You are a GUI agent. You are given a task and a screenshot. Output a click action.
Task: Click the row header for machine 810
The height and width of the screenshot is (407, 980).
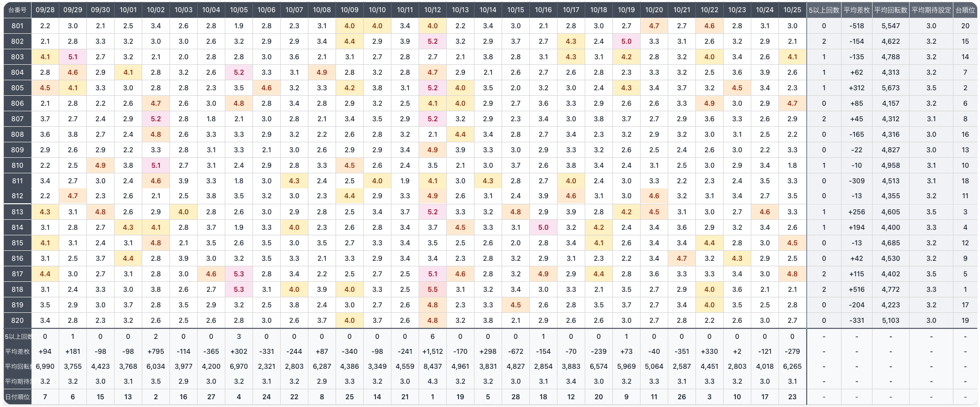(x=17, y=165)
